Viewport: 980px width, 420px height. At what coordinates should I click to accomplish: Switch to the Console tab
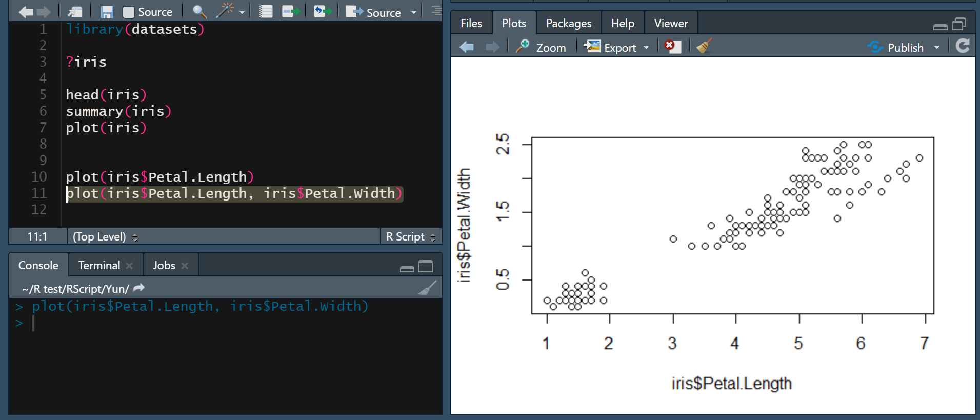coord(38,265)
